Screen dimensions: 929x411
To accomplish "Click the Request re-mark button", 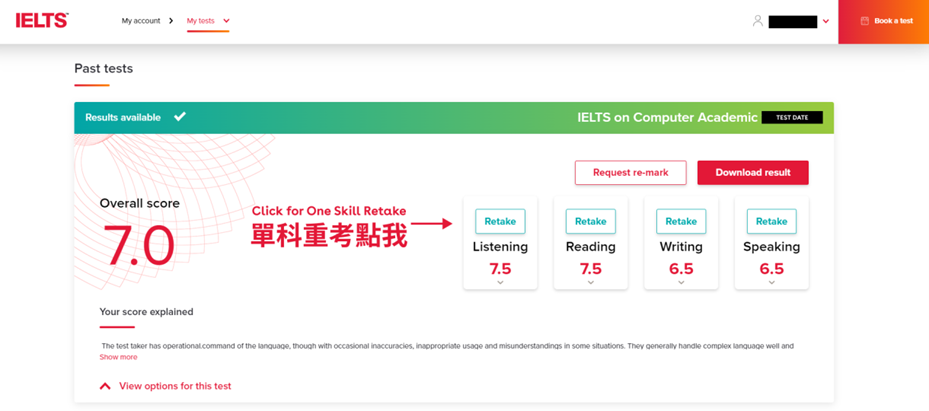I will (630, 172).
